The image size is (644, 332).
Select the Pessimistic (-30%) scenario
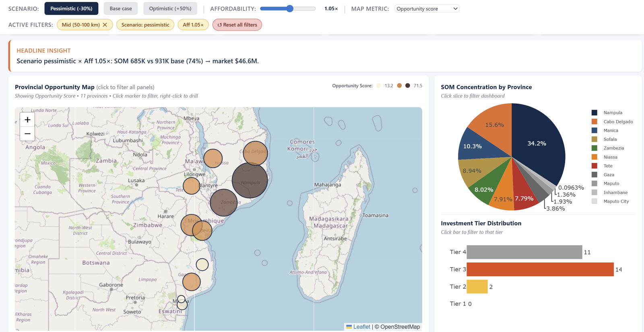click(71, 8)
